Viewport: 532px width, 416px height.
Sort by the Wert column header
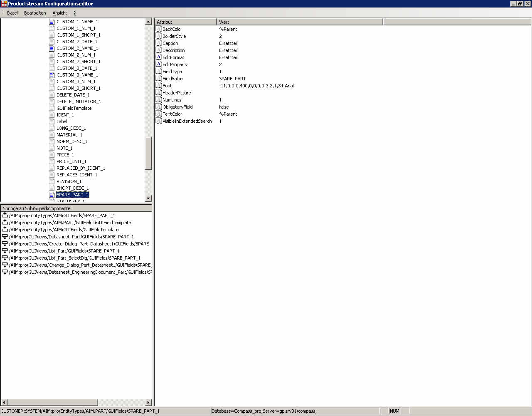click(x=300, y=22)
